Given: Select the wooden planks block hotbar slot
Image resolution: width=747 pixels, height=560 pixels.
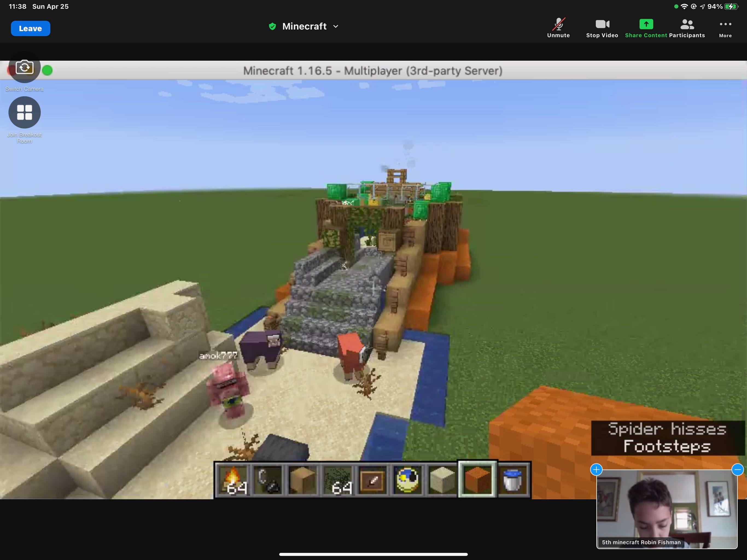Looking at the screenshot, I should tap(303, 480).
